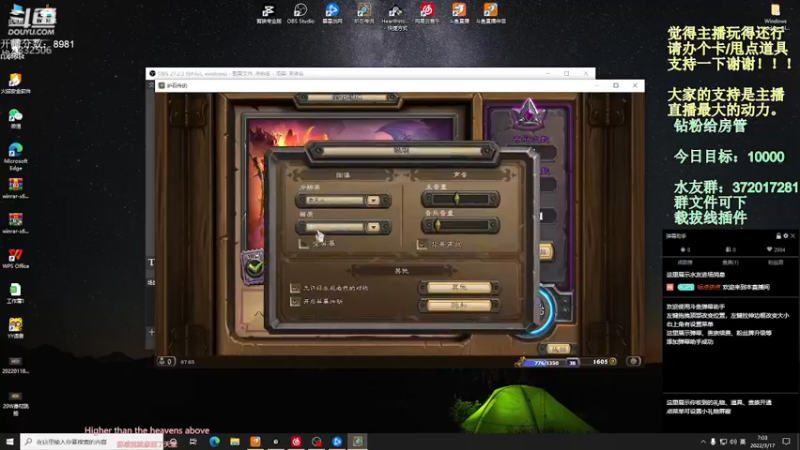Click the lock icon in danmaku assistant panel
Viewport: 800px width, 450px height.
pos(779,236)
